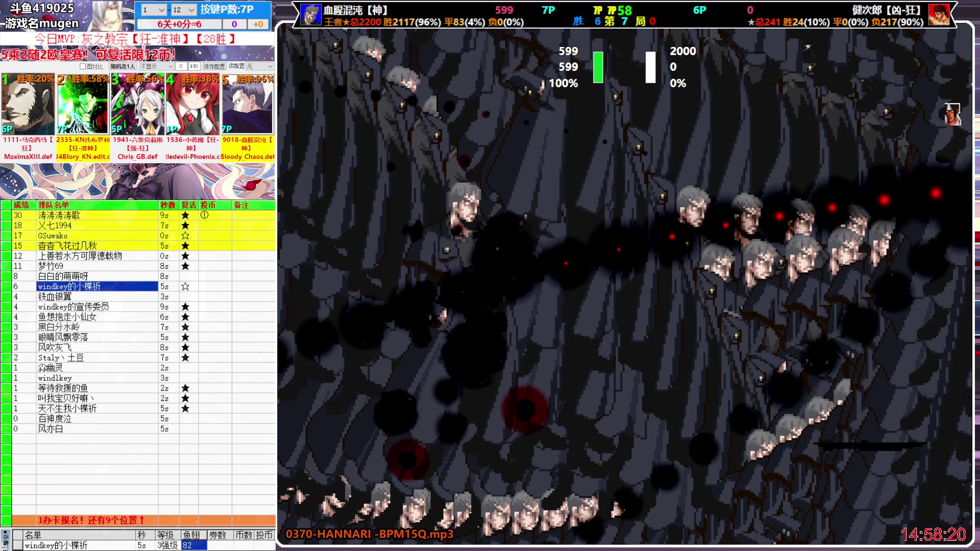The height and width of the screenshot is (551, 980).
Task: Click the input field showing 100
Action: 193,66
